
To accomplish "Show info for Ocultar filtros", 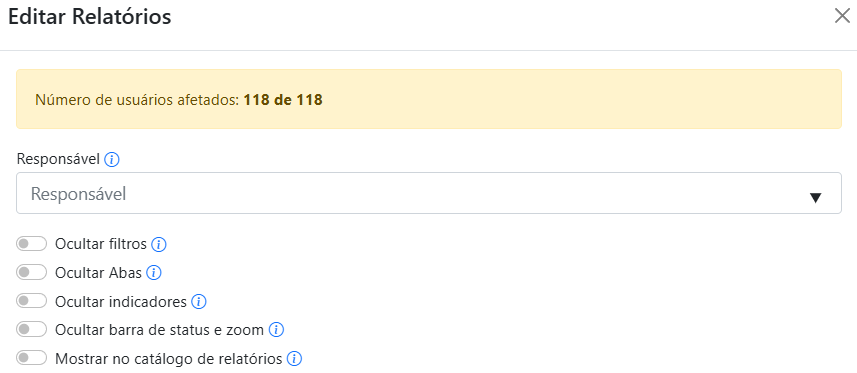I will [x=159, y=244].
